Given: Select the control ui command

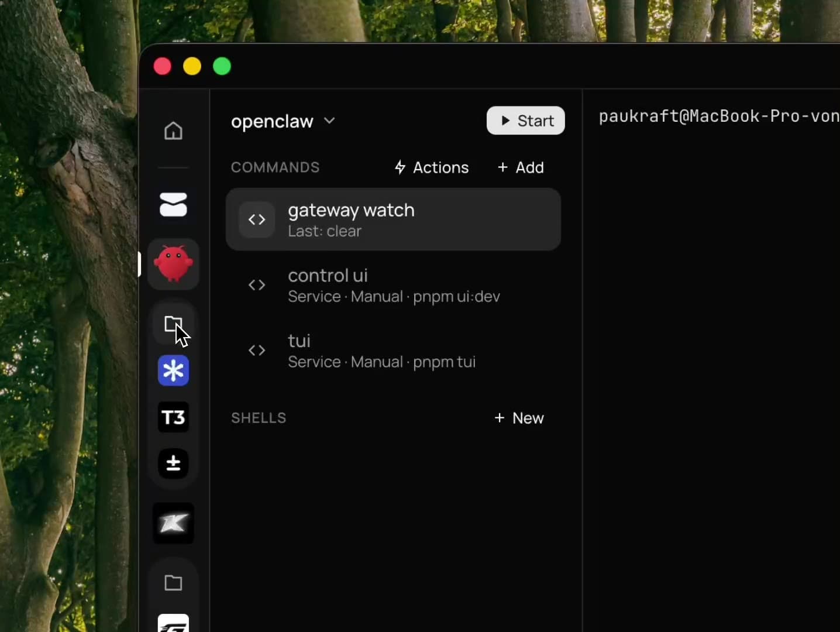Looking at the screenshot, I should (393, 285).
